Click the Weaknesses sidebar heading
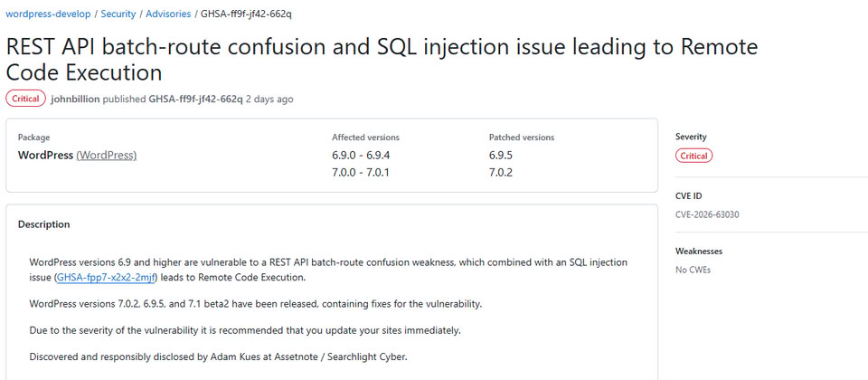The width and height of the screenshot is (868, 380). [699, 251]
